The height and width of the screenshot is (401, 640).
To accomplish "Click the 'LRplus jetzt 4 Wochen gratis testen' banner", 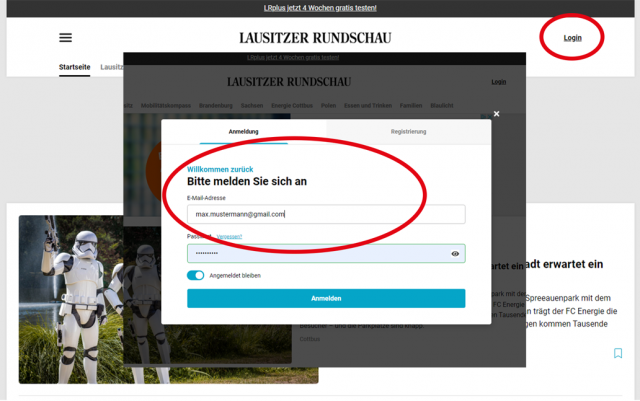I will point(320,8).
